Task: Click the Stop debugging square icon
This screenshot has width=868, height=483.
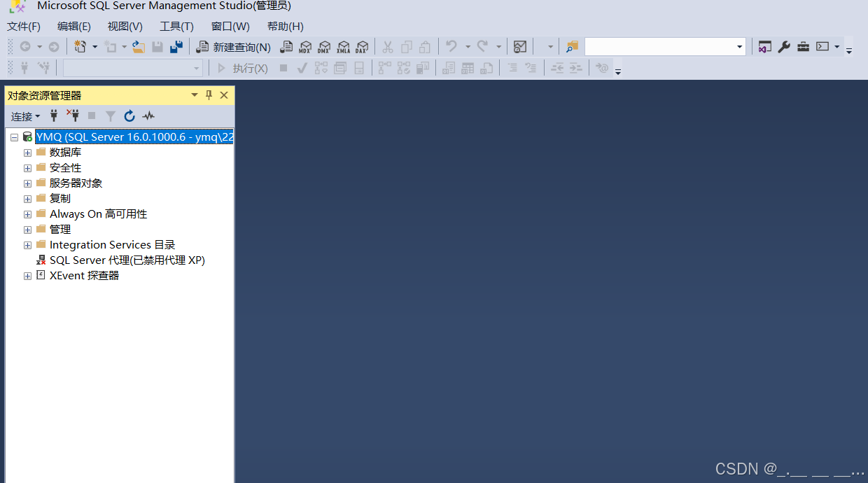Action: [283, 68]
